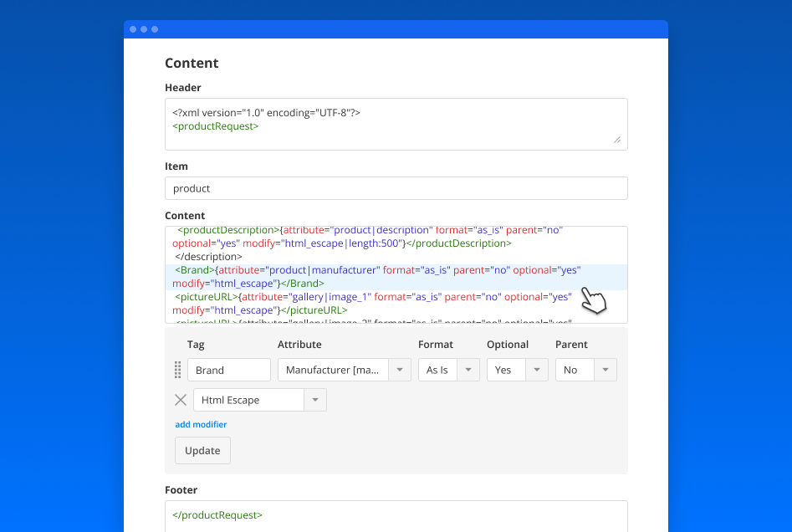Remove the Html Escape modifier using the X icon

[x=181, y=399]
